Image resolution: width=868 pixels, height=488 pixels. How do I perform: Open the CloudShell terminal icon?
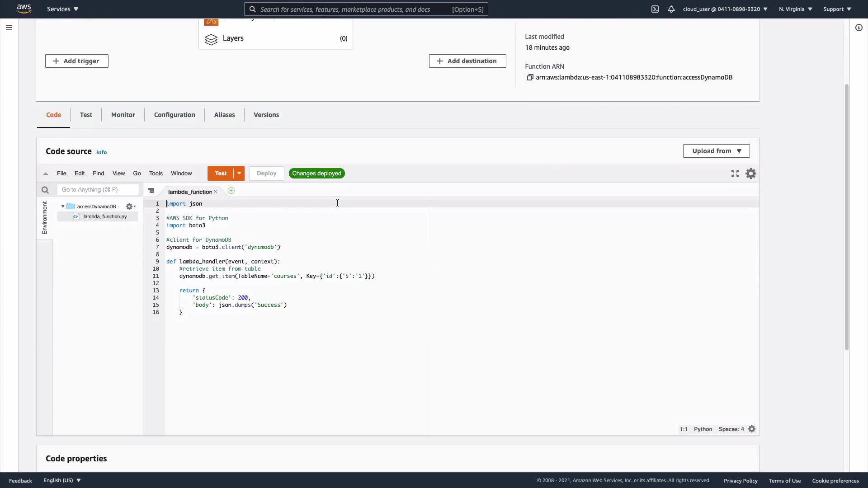coord(655,9)
